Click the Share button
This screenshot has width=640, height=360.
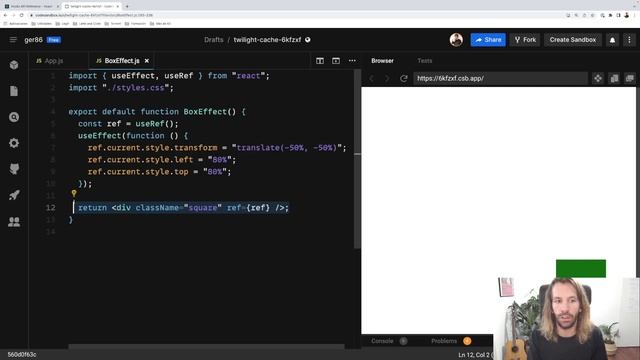[488, 40]
